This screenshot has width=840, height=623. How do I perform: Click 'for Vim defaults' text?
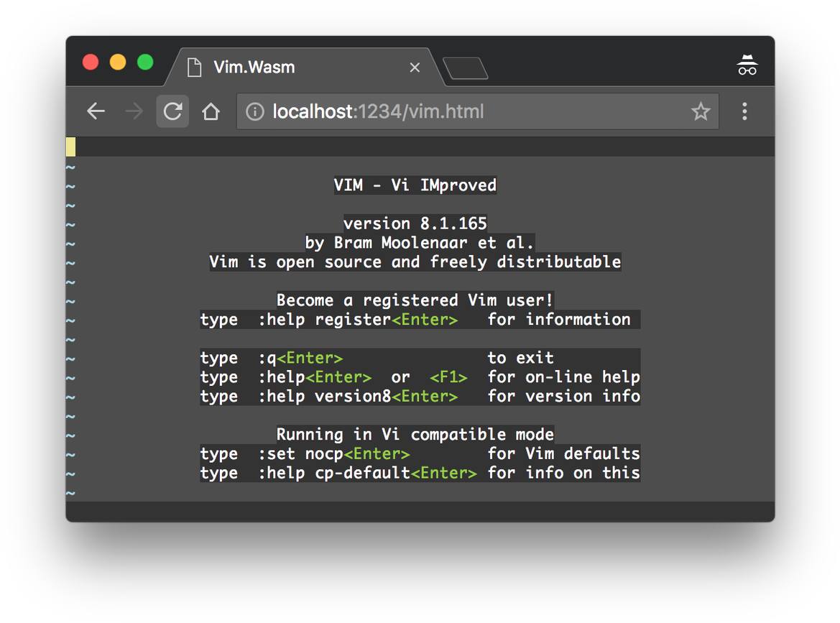(x=563, y=453)
